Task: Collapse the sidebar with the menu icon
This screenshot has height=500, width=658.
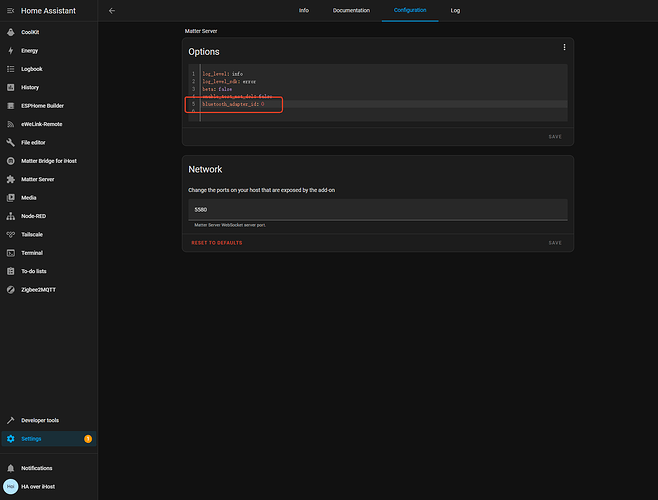Action: (10, 10)
